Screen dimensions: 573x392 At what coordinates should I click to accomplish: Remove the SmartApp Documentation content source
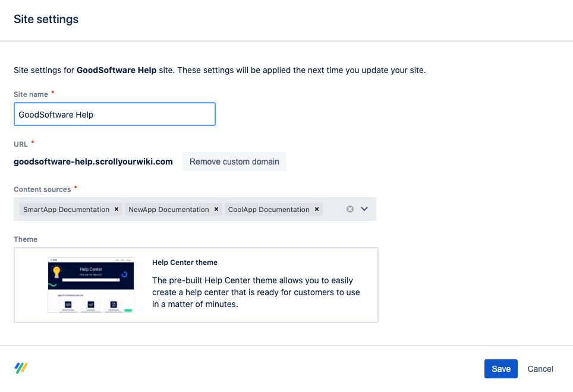(117, 209)
